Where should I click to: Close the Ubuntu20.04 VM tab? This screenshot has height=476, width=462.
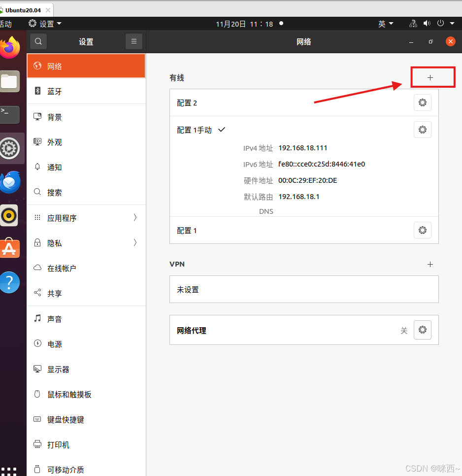click(48, 10)
